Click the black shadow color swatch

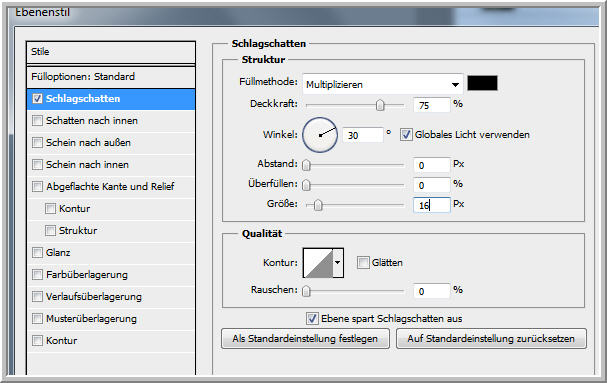[x=482, y=83]
